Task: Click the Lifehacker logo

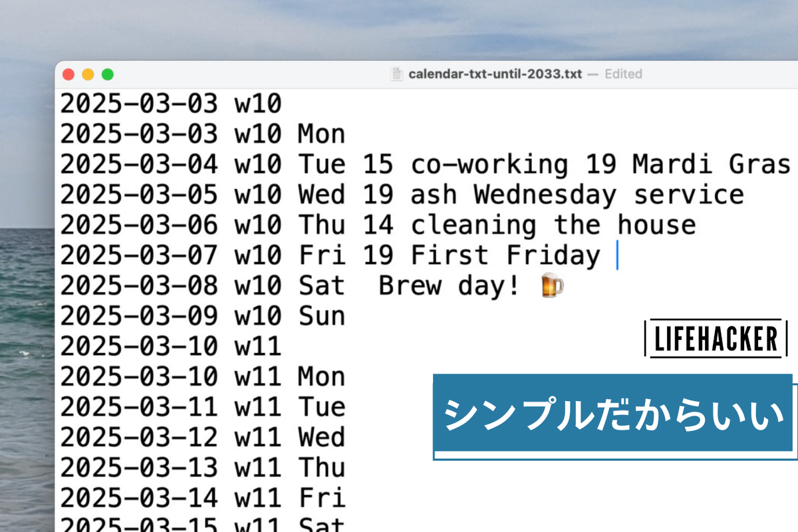Action: pyautogui.click(x=716, y=339)
